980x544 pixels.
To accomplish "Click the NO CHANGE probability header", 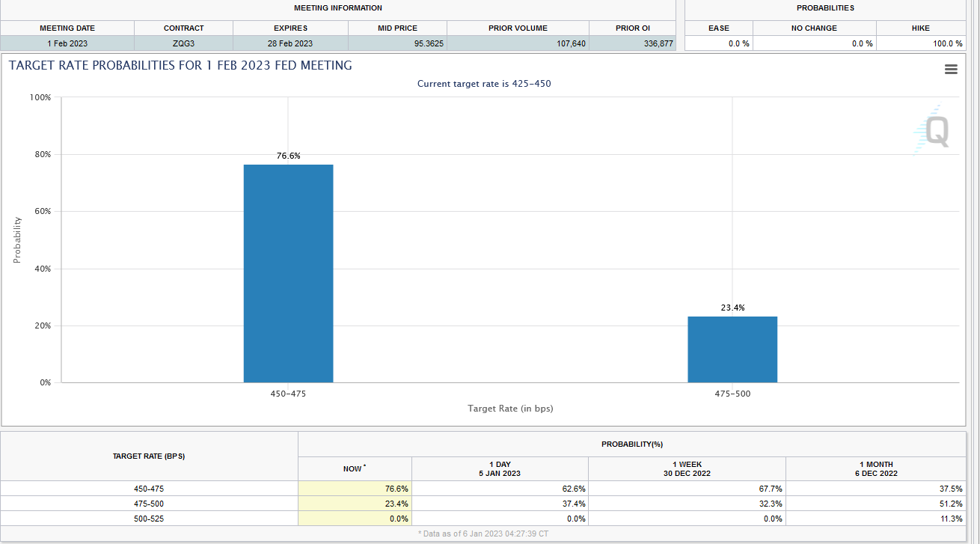I will pyautogui.click(x=814, y=28).
